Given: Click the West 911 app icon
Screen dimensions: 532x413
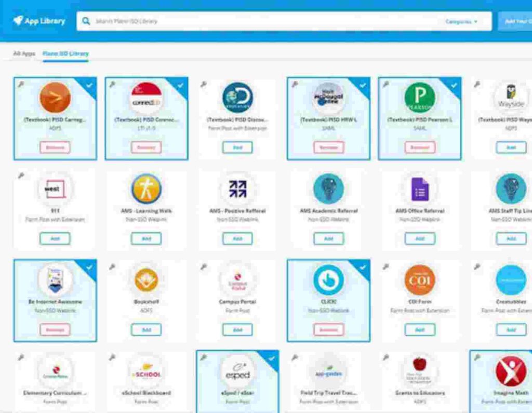Looking at the screenshot, I should [x=55, y=189].
